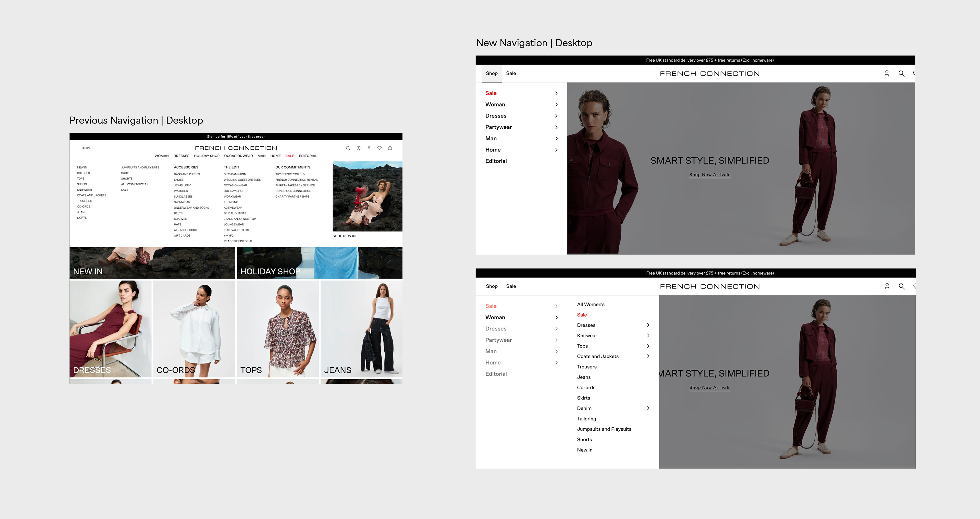Open the CO-ORDS category tile
Image resolution: width=980 pixels, height=519 pixels.
point(194,329)
